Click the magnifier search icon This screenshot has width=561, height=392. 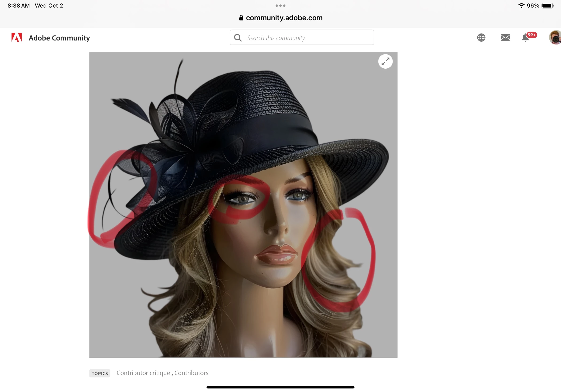[238, 38]
